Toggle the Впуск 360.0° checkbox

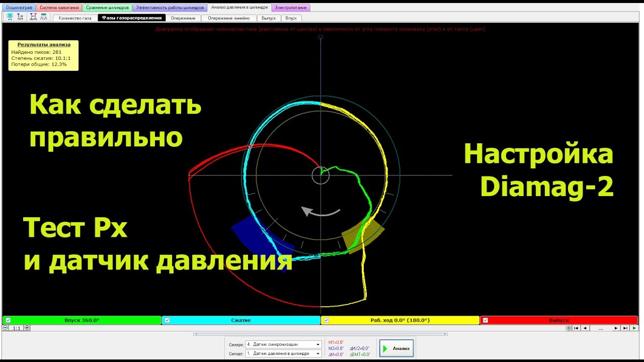tap(8, 320)
